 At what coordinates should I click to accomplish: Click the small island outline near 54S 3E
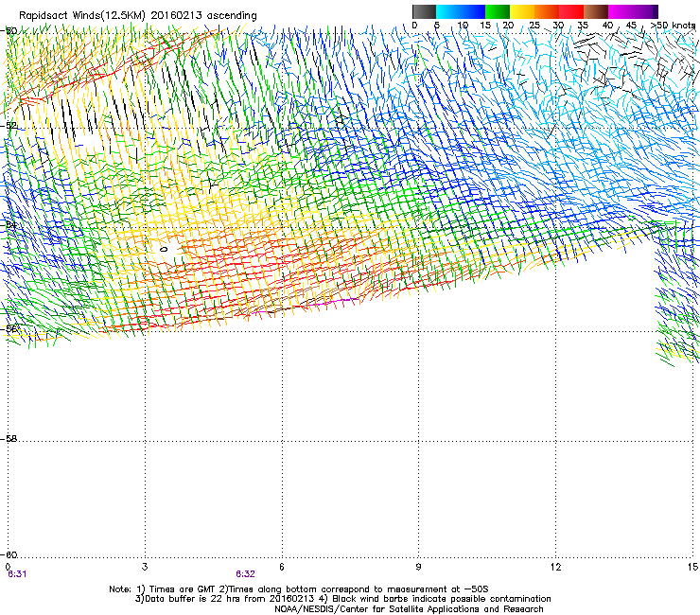(164, 249)
